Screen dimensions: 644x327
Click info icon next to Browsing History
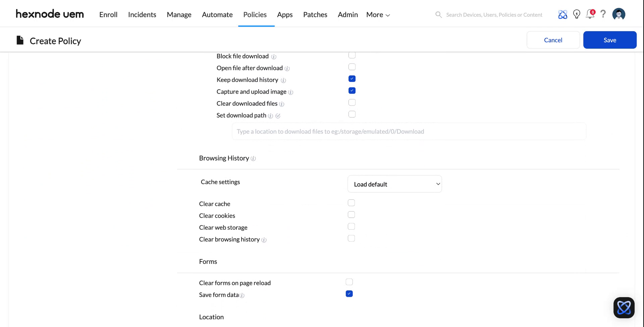coord(253,158)
